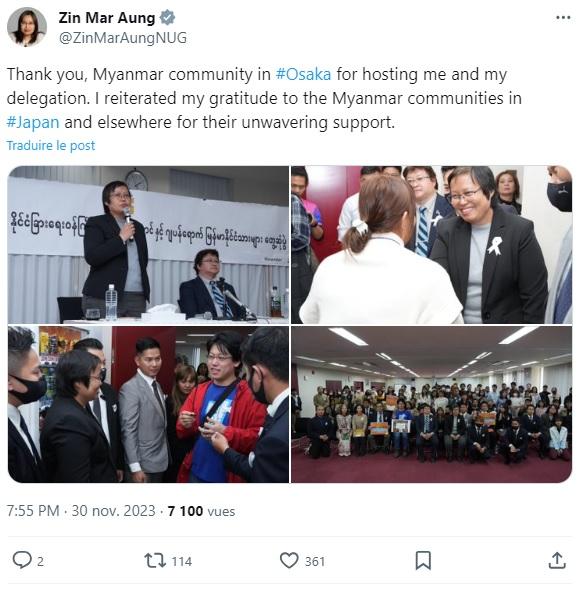
Task: Like the post with the heart icon
Action: click(x=289, y=560)
